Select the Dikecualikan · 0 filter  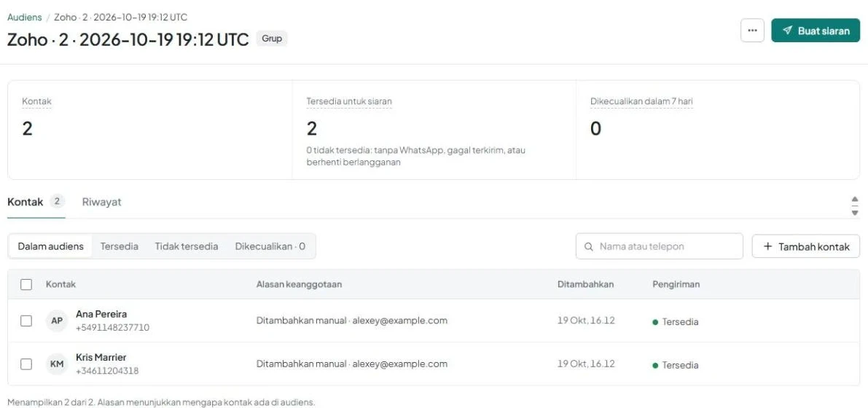coord(270,246)
